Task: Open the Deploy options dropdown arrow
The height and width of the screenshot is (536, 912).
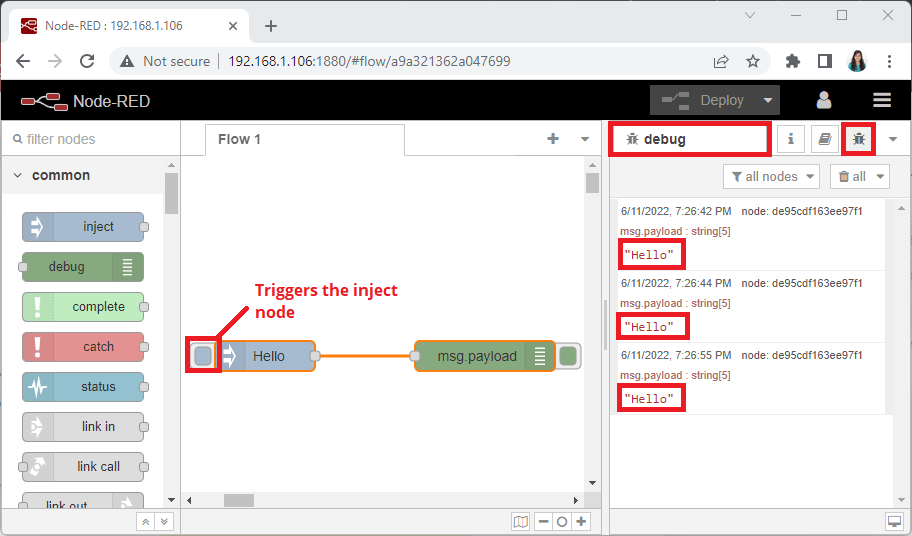Action: click(x=768, y=100)
